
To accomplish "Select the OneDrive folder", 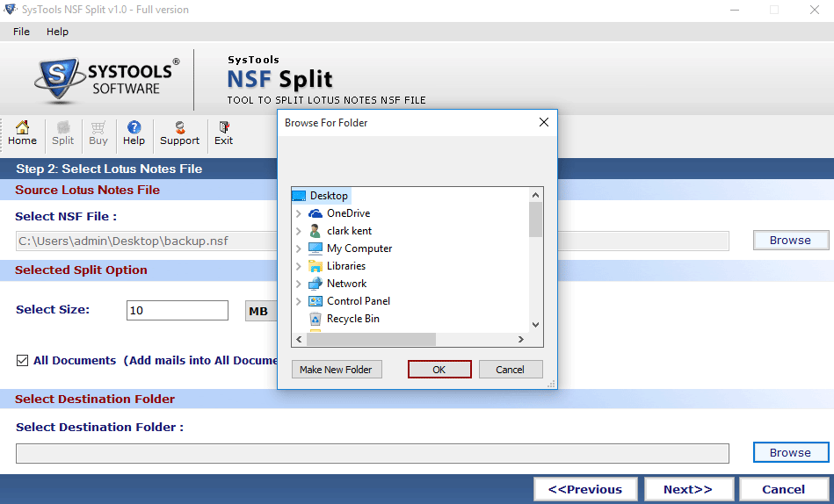I will (348, 213).
